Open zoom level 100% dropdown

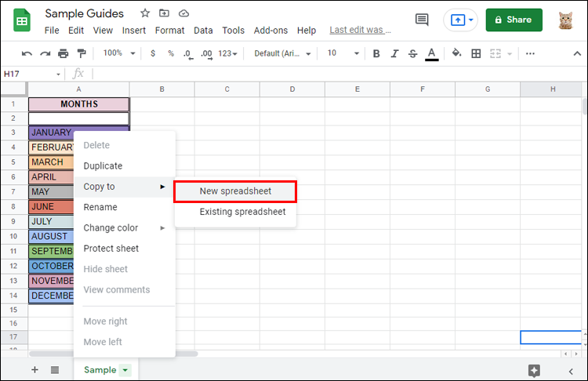[x=119, y=53]
